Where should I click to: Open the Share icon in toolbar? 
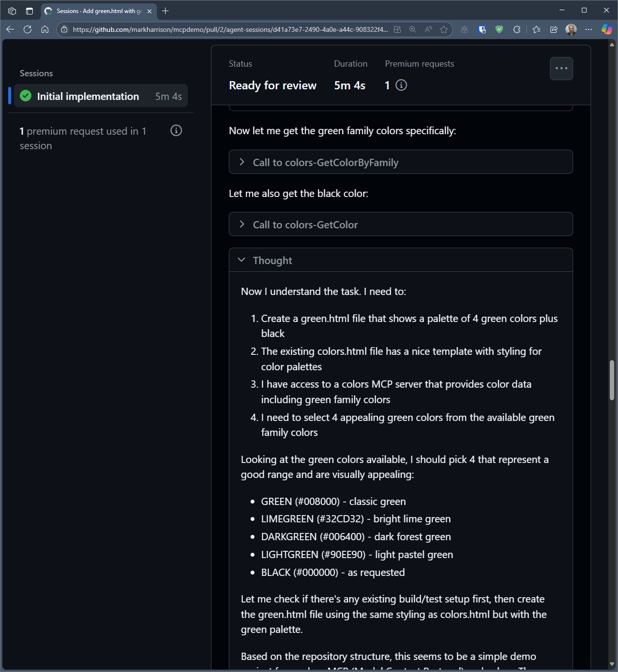(x=554, y=29)
